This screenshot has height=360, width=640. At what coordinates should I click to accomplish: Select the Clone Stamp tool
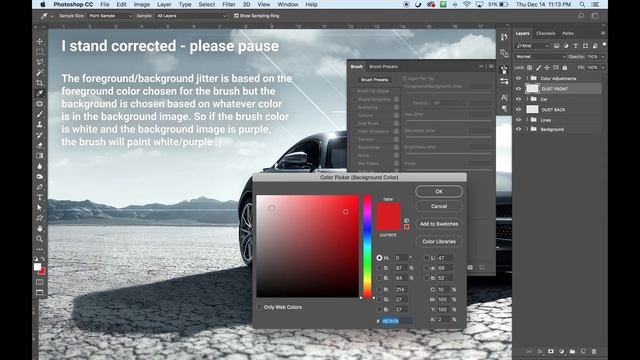click(40, 124)
